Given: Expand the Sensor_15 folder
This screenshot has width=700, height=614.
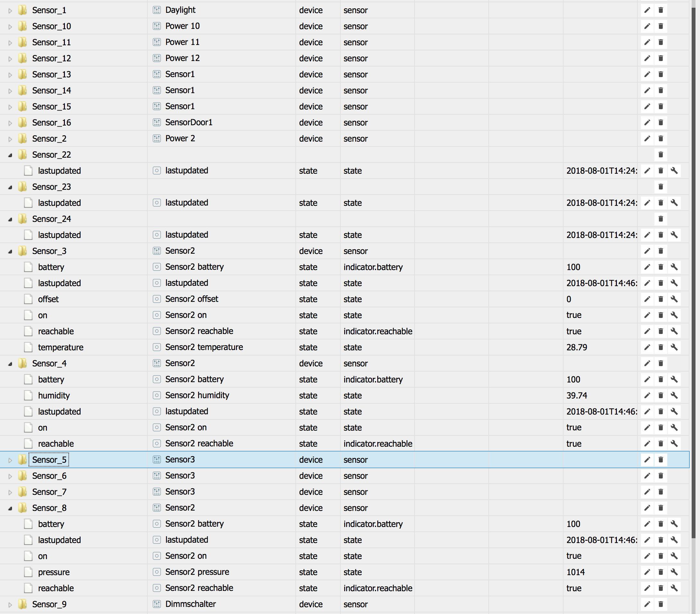Looking at the screenshot, I should tap(10, 107).
